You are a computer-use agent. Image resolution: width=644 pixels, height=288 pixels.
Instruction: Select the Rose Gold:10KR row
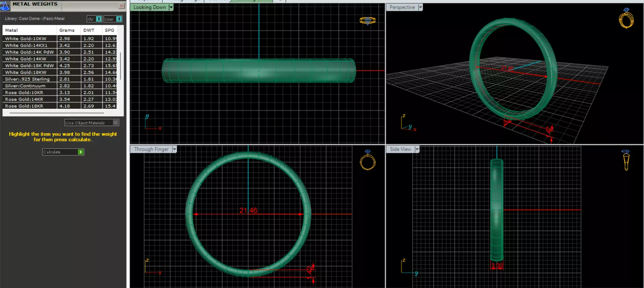pos(60,92)
